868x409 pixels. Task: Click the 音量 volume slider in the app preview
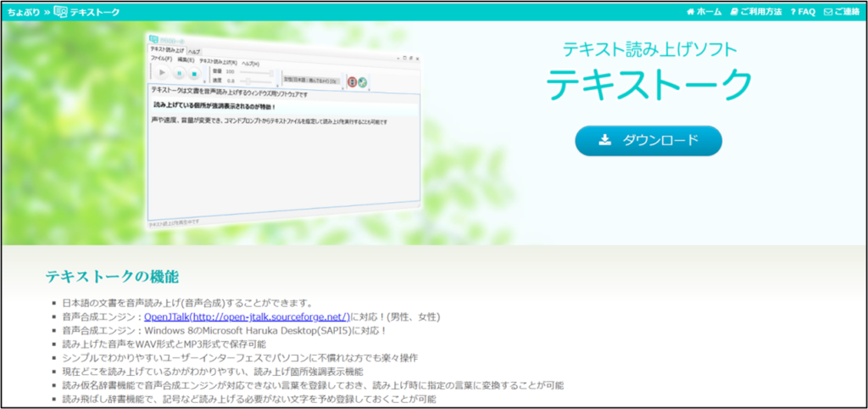(x=256, y=73)
